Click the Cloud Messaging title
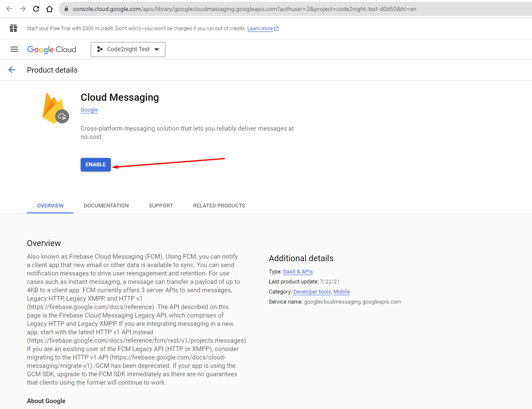532x409 pixels. [x=120, y=97]
